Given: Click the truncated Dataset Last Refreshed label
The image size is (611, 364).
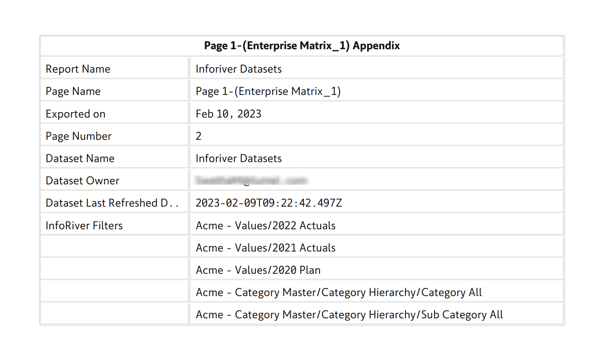Looking at the screenshot, I should tap(112, 203).
